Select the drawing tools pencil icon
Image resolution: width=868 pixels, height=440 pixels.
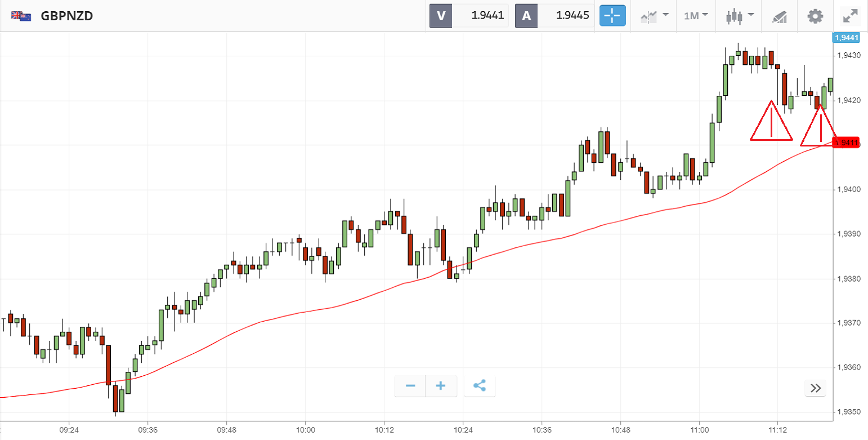pyautogui.click(x=779, y=16)
